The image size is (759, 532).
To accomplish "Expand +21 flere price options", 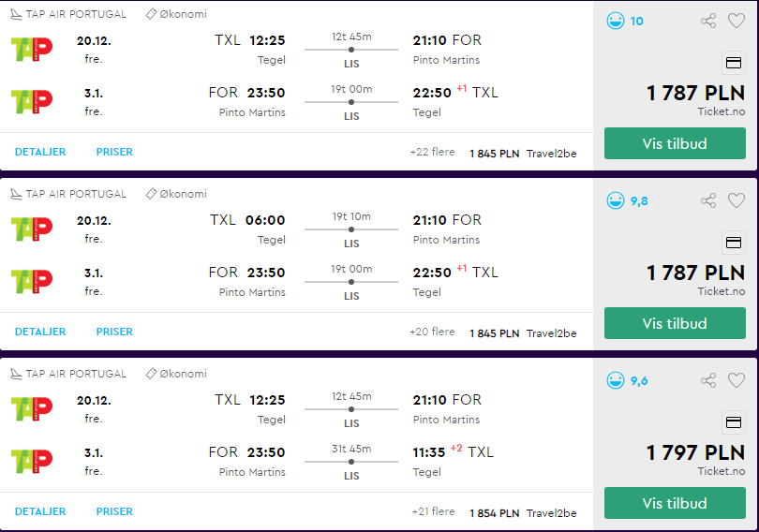I will click(433, 511).
